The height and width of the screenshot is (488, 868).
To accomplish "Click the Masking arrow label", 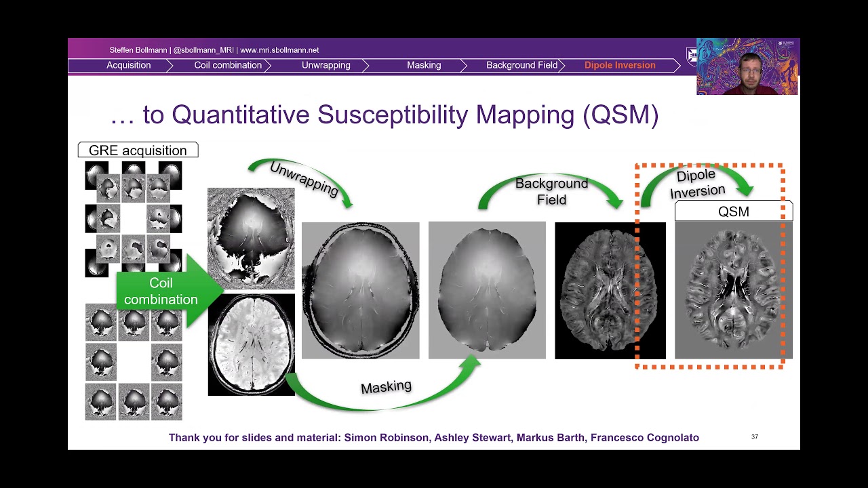I will pos(386,387).
